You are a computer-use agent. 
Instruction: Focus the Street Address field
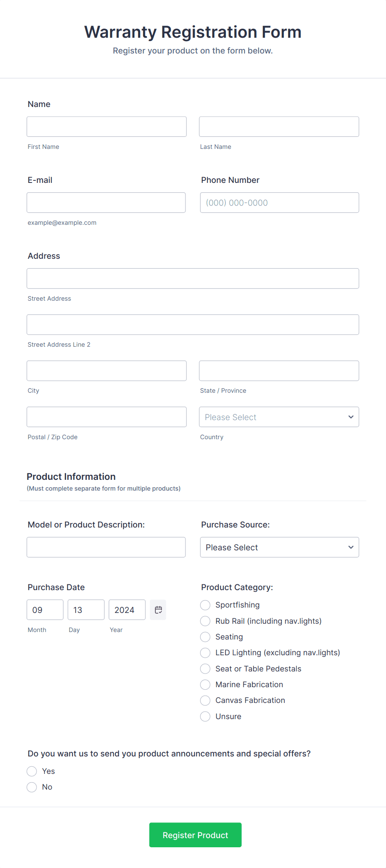coord(193,278)
